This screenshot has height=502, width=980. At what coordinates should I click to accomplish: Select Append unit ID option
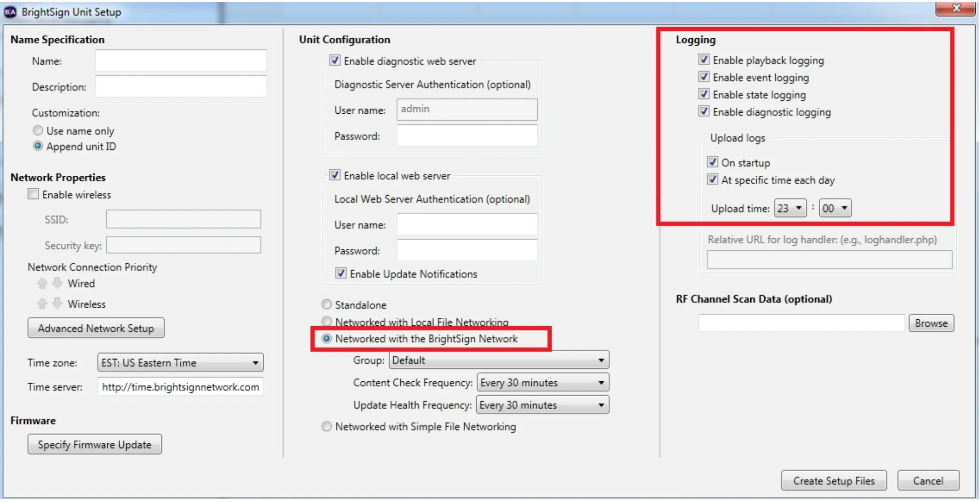coord(38,146)
